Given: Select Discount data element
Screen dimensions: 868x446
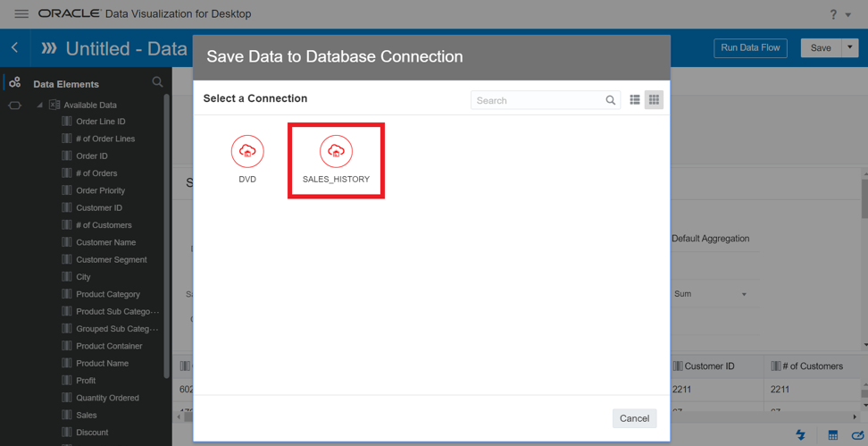Looking at the screenshot, I should [x=92, y=433].
